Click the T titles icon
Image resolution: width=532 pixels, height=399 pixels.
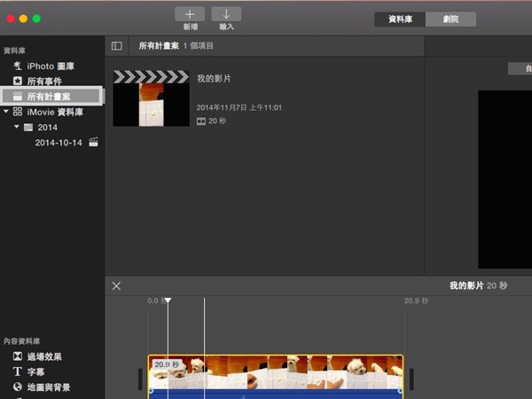point(18,372)
